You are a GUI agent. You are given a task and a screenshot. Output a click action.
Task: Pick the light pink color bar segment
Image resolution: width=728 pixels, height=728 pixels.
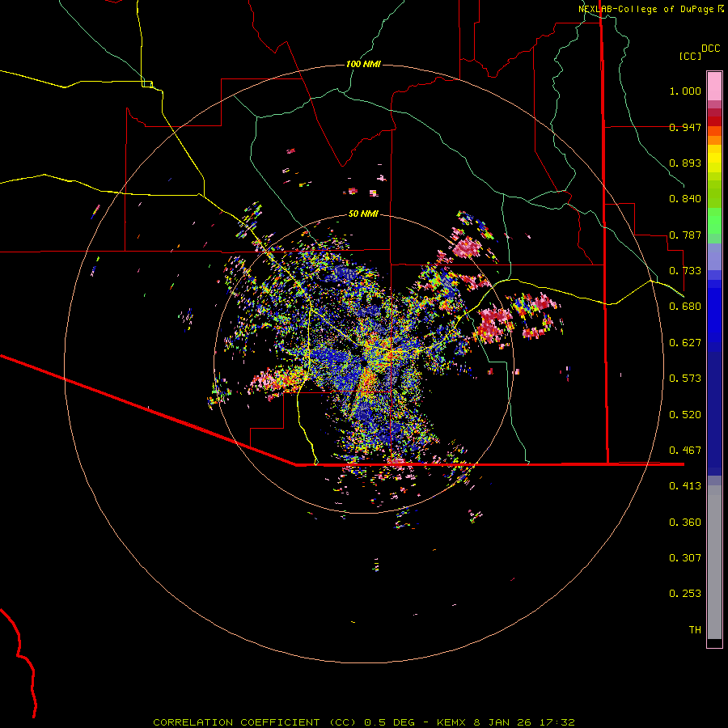pyautogui.click(x=714, y=86)
